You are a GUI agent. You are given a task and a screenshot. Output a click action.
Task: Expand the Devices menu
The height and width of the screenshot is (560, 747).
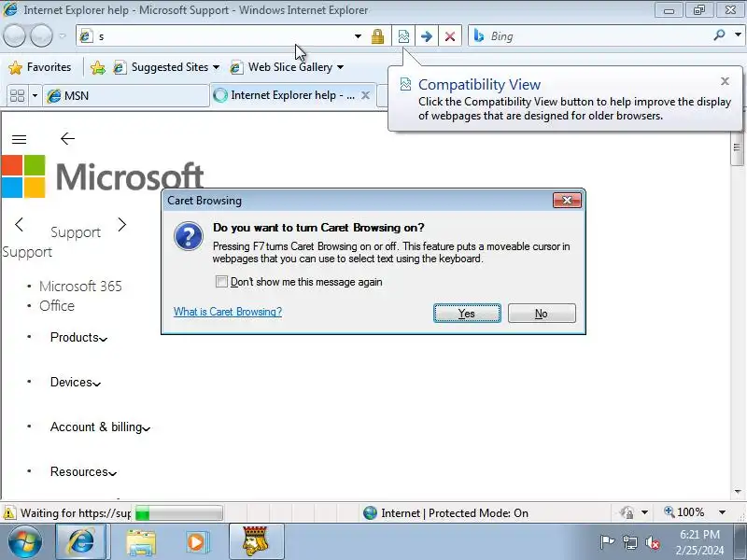pos(76,382)
